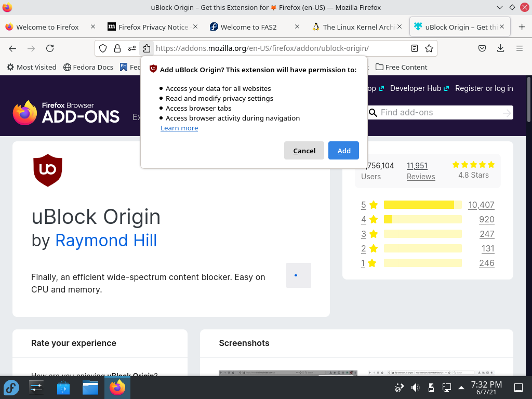Launch the Discover software store icon

(x=63, y=388)
